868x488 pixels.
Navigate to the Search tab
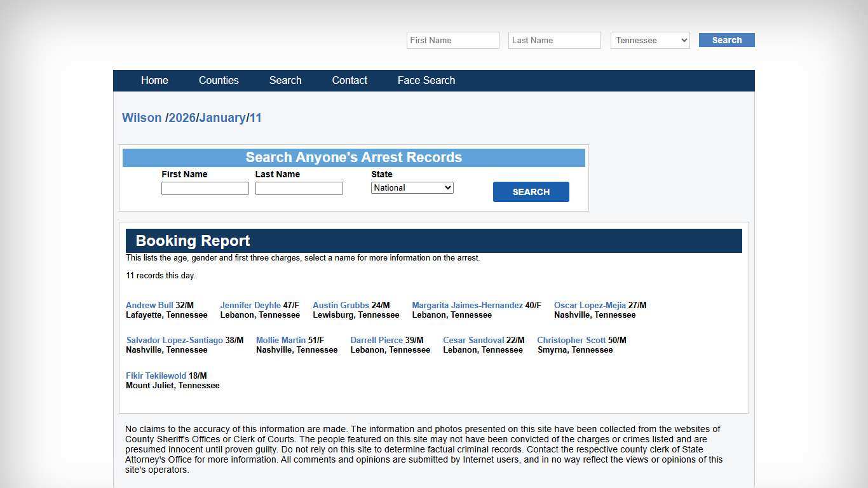285,80
